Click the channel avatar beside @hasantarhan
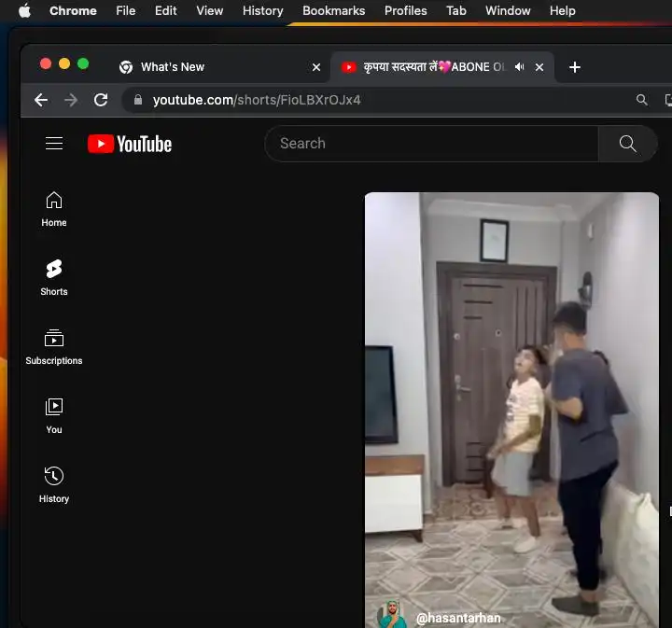 pos(391,615)
